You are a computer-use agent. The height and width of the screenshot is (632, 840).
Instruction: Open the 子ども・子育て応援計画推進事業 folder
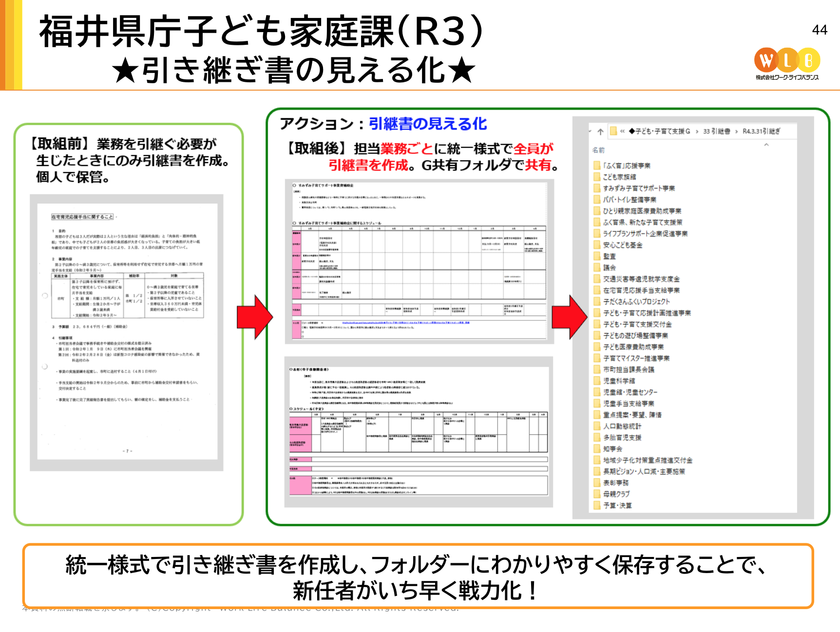(647, 313)
